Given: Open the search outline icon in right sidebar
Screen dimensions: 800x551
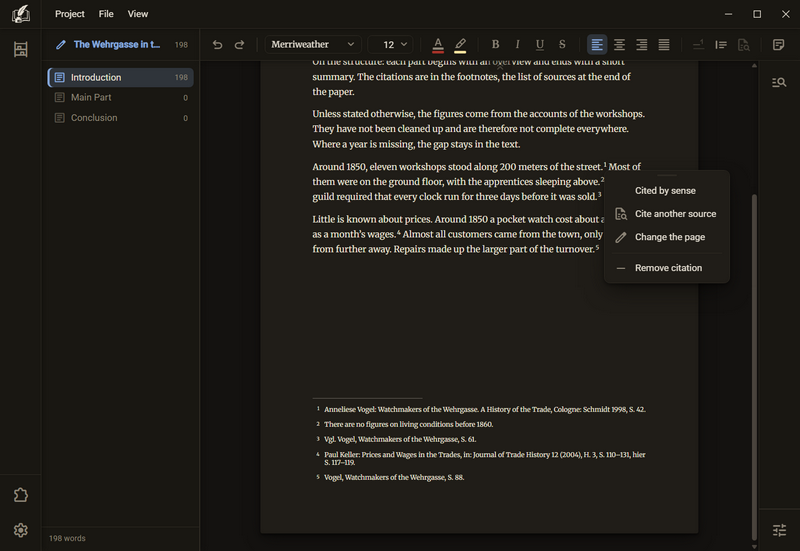Looking at the screenshot, I should 779,82.
